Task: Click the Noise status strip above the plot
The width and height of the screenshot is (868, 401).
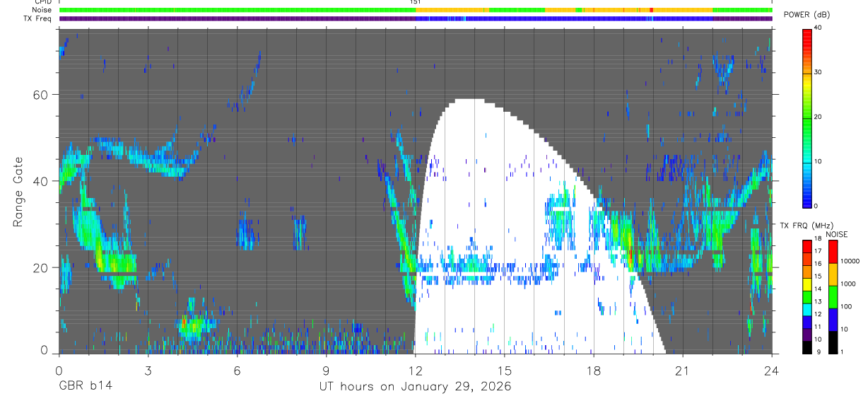Action: [416, 10]
